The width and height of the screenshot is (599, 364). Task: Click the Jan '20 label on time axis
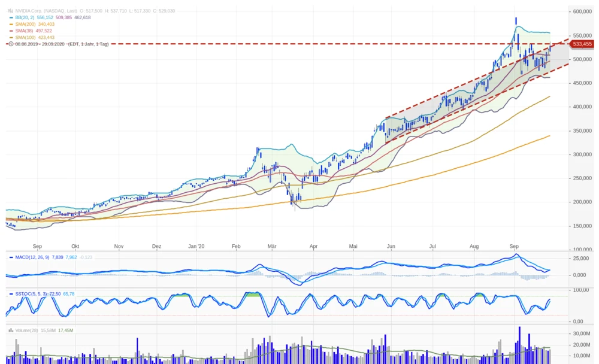pyautogui.click(x=196, y=245)
